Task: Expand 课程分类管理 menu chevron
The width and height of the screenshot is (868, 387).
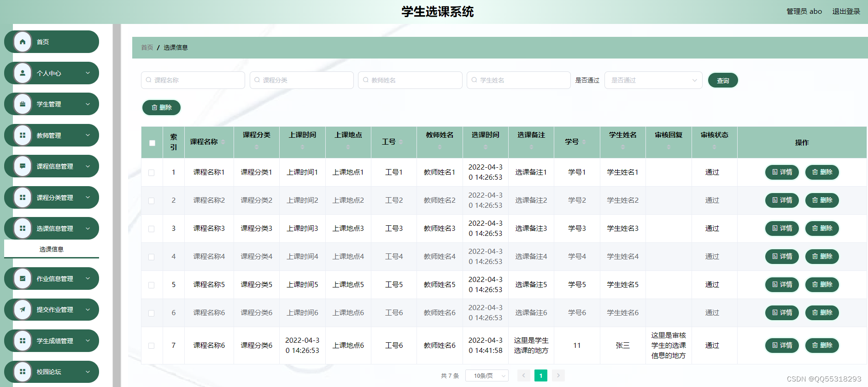Action: point(88,197)
